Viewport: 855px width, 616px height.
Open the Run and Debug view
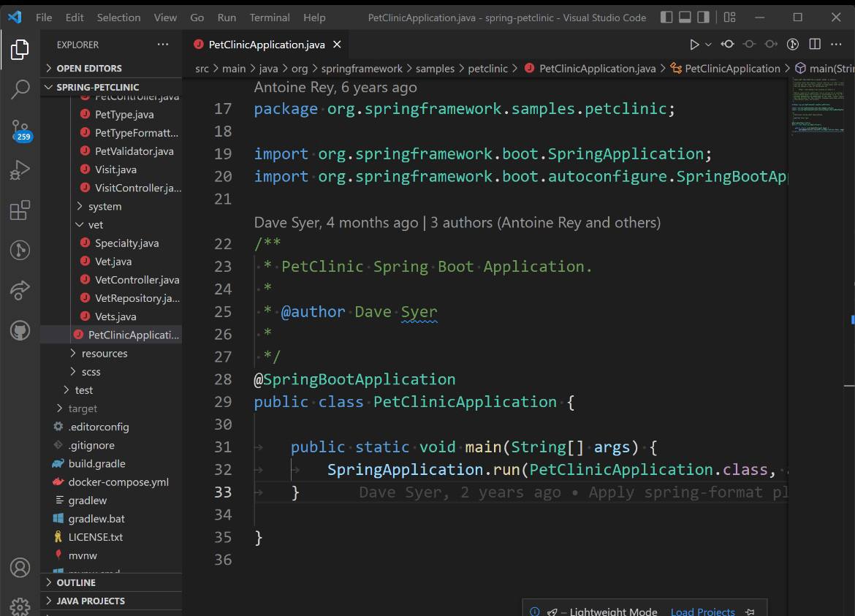tap(20, 171)
